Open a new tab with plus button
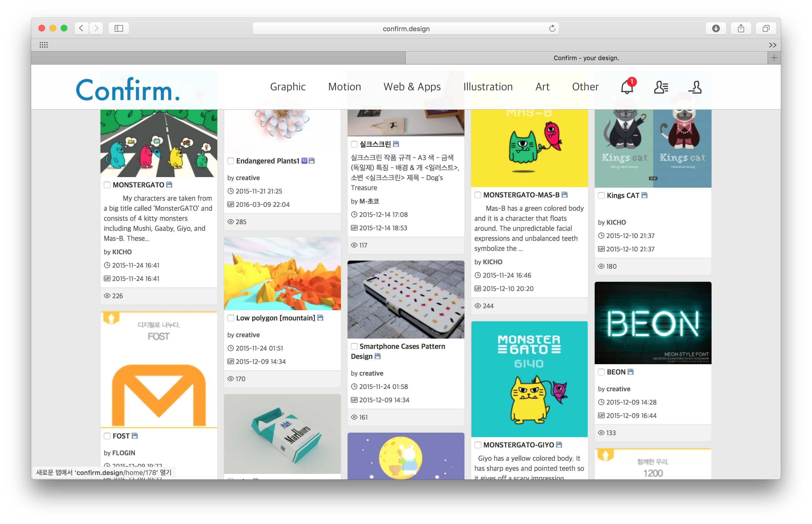812x524 pixels. coord(774,58)
